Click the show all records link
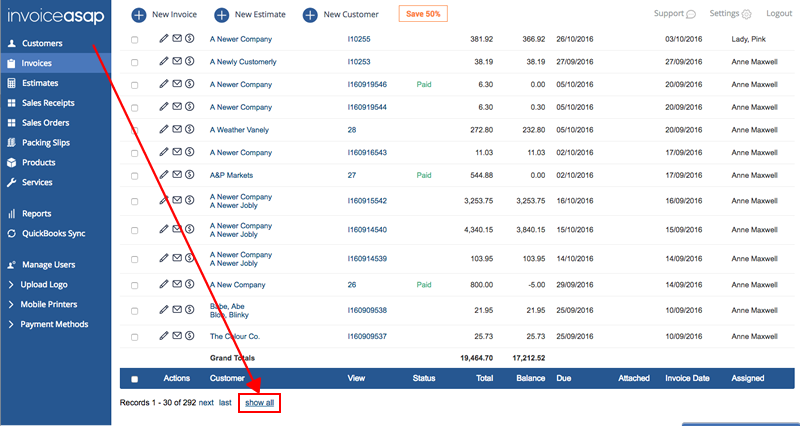Screen dimensions: 800x426 (260, 402)
